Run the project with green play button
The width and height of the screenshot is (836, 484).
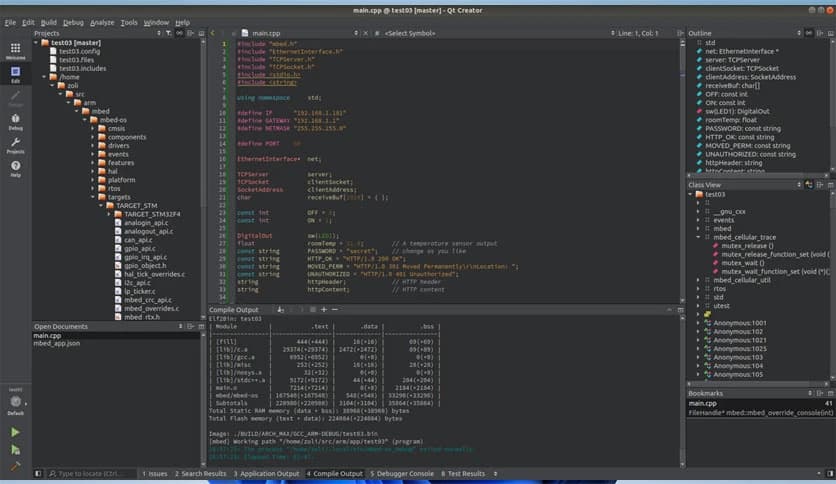15,432
